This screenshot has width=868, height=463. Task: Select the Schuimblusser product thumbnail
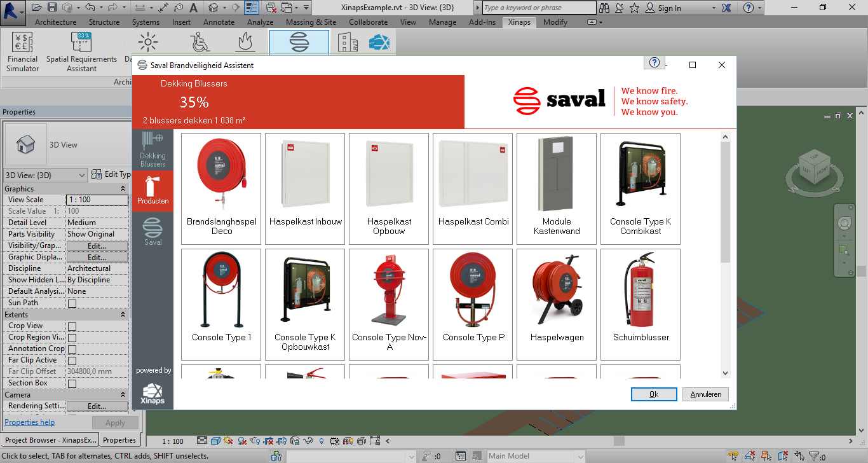tap(641, 305)
